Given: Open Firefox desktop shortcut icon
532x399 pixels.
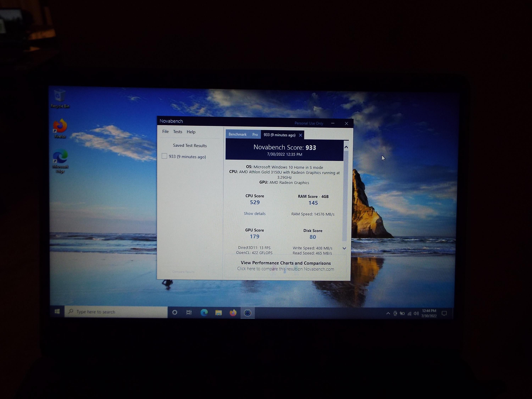Looking at the screenshot, I should click(x=60, y=127).
